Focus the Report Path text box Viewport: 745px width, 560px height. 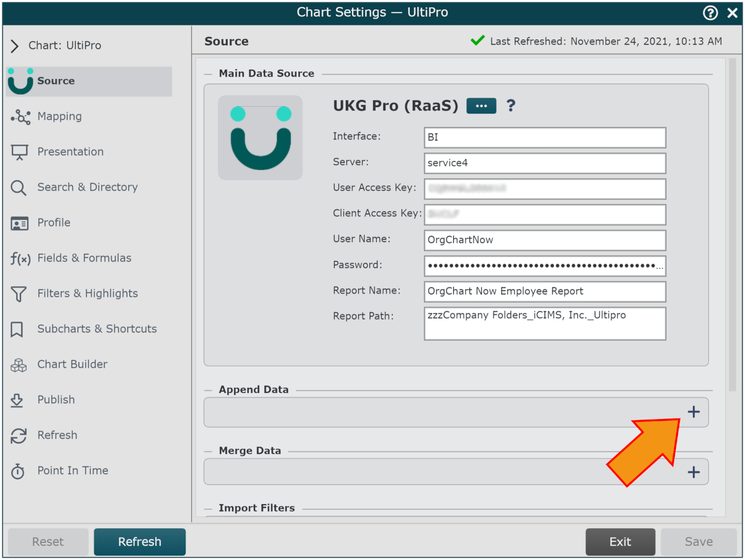[545, 323]
